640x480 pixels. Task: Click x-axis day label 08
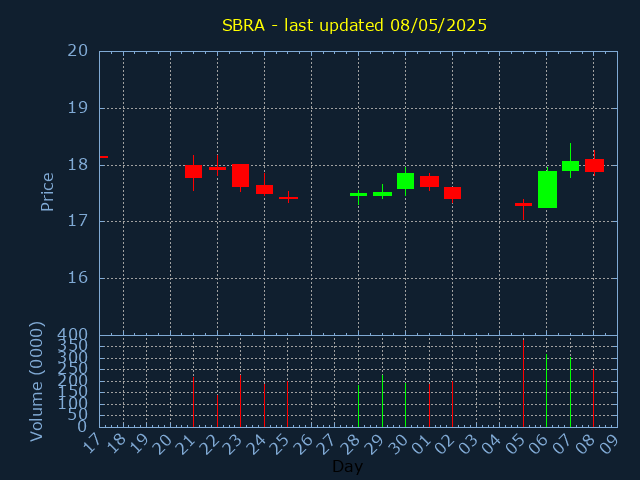(x=586, y=444)
